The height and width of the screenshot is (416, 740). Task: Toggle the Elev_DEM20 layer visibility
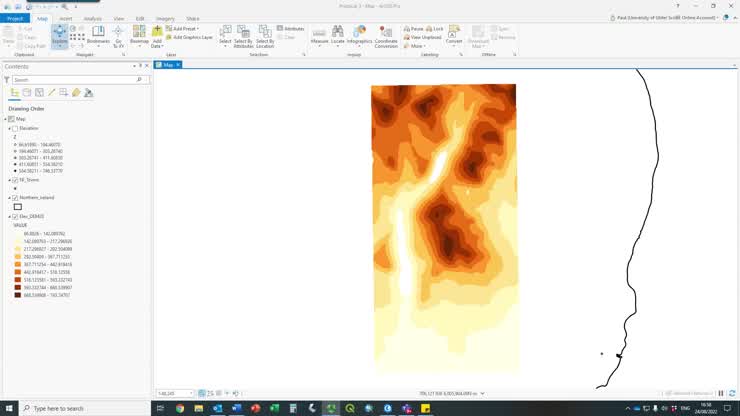point(15,216)
